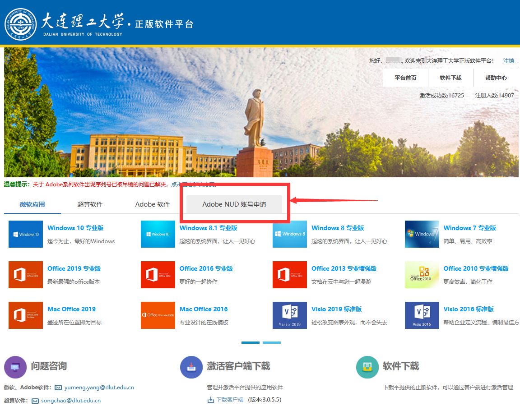Image resolution: width=520 pixels, height=420 pixels.
Task: Open the Office 2010 专业增强版 icon
Action: click(x=422, y=275)
